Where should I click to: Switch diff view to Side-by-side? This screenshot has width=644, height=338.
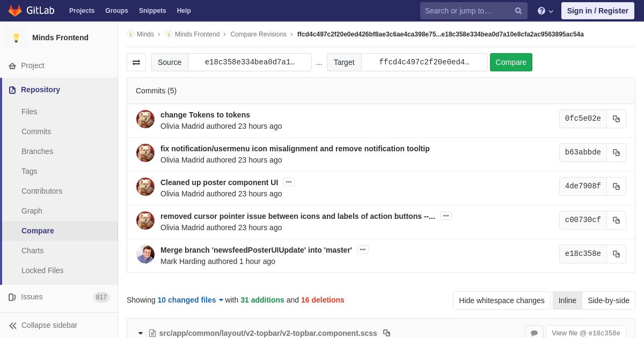[609, 300]
